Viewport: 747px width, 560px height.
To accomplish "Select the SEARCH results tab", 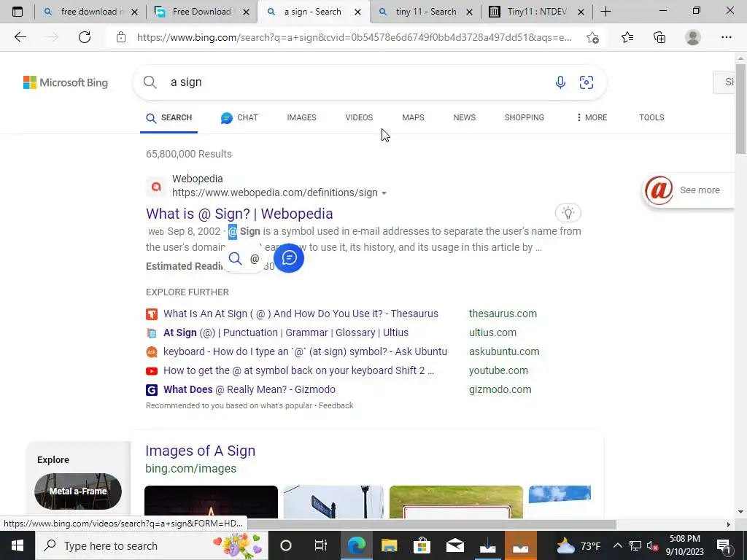I will [x=169, y=117].
